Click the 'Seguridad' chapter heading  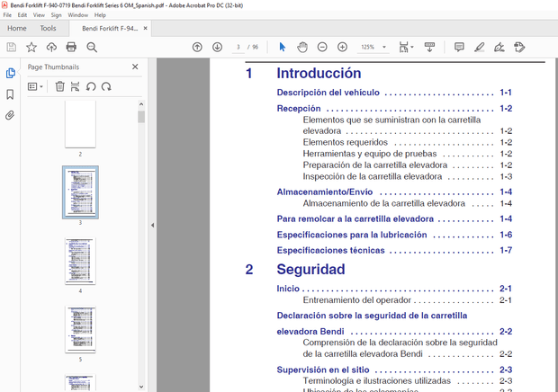pyautogui.click(x=310, y=270)
